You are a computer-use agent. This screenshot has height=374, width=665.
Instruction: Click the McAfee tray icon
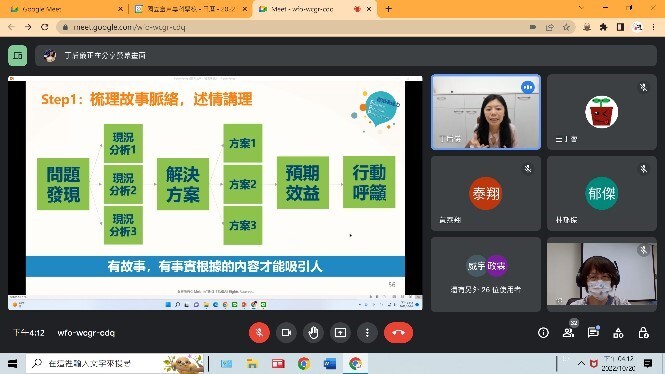click(594, 363)
